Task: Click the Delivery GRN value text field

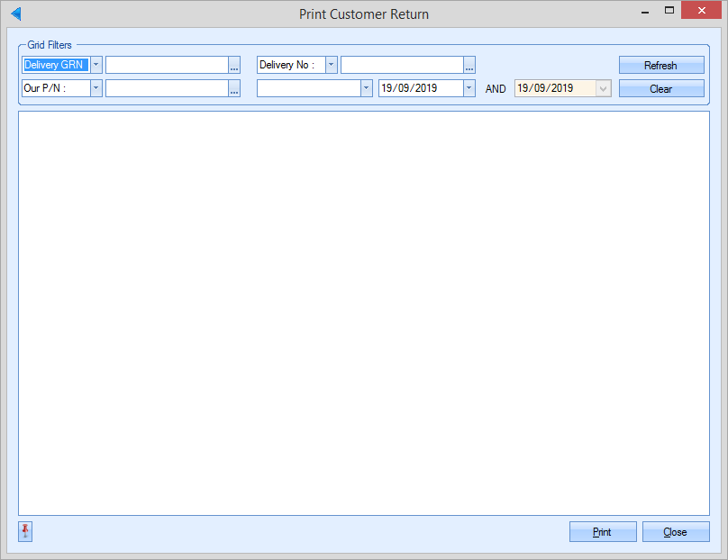Action: [167, 65]
